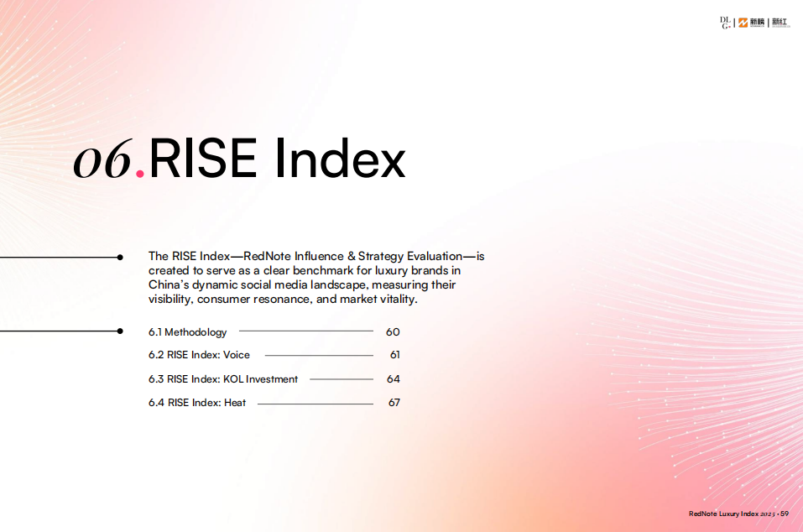Click the italic 06 chapter number
This screenshot has height=532, width=803.
(102, 160)
